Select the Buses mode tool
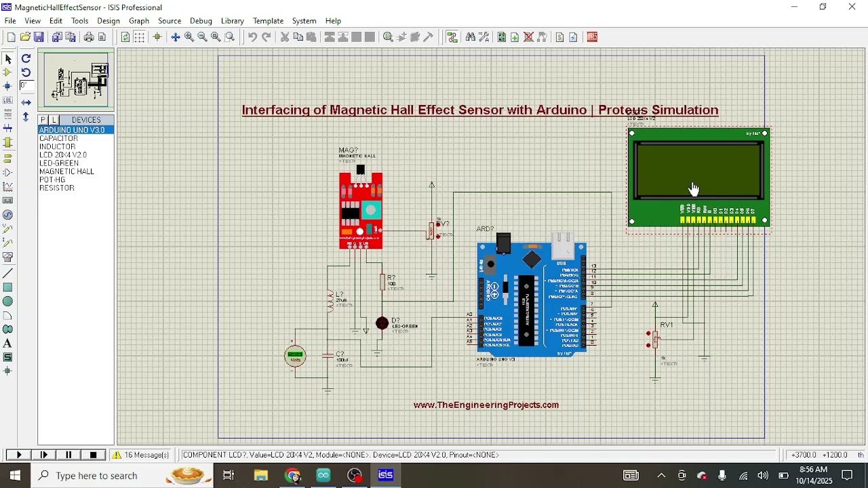Viewport: 868px width, 488px height. 8,129
